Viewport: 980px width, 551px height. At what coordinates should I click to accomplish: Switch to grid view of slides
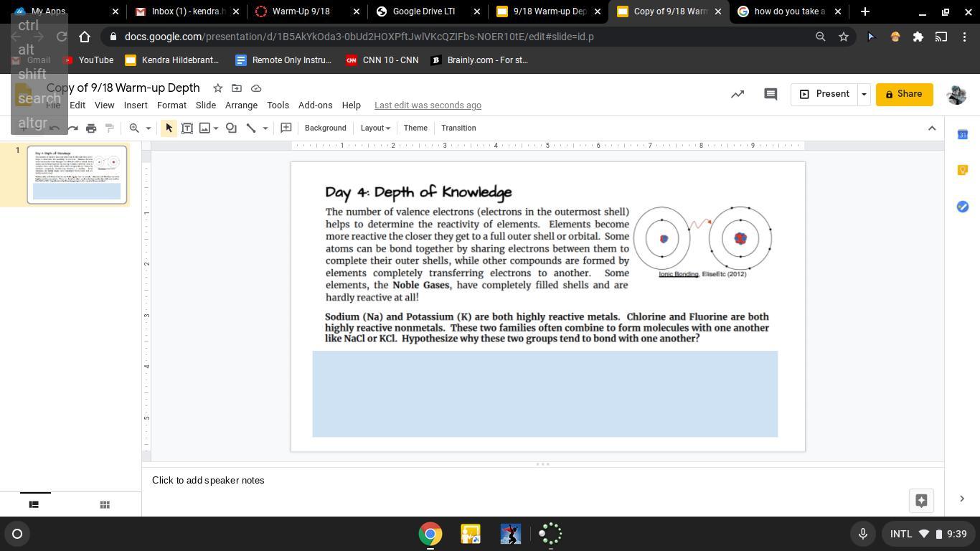click(x=105, y=504)
